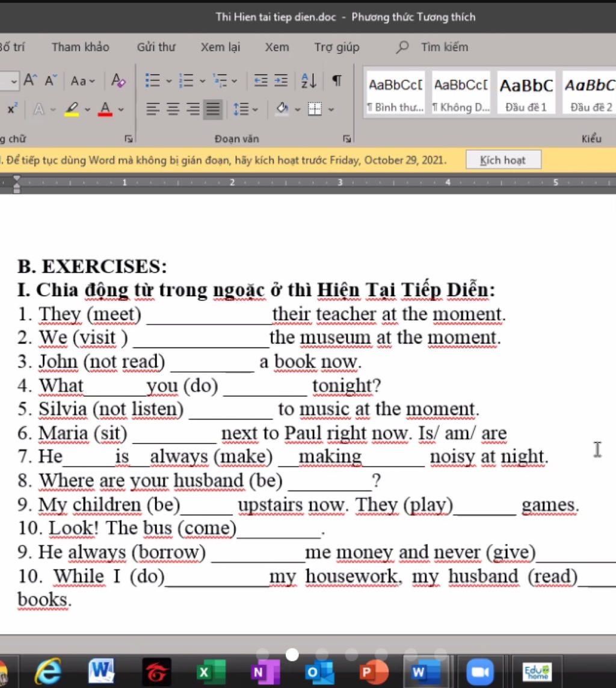Align text to the right
The width and height of the screenshot is (616, 688).
(193, 109)
